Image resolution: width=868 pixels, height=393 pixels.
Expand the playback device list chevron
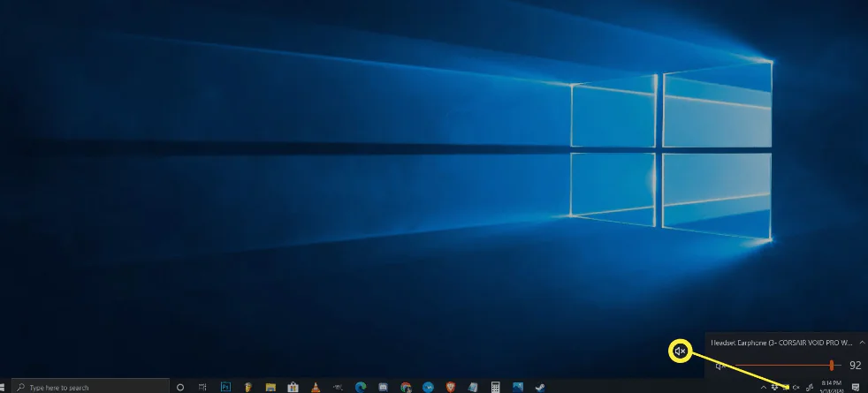[862, 342]
